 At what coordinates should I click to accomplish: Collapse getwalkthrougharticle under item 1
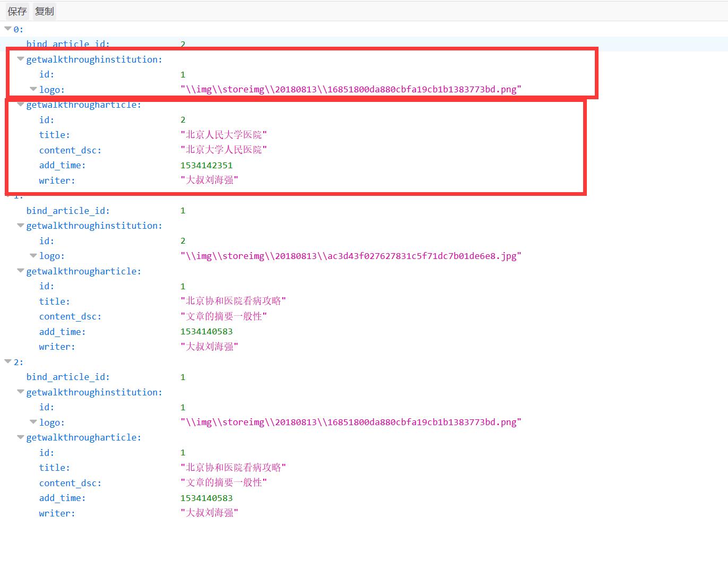point(21,271)
